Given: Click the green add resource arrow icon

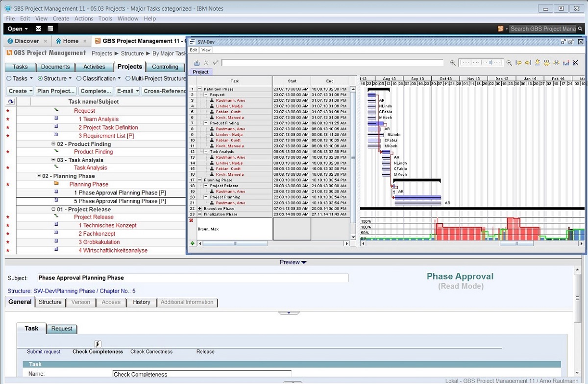Looking at the screenshot, I should point(193,243).
